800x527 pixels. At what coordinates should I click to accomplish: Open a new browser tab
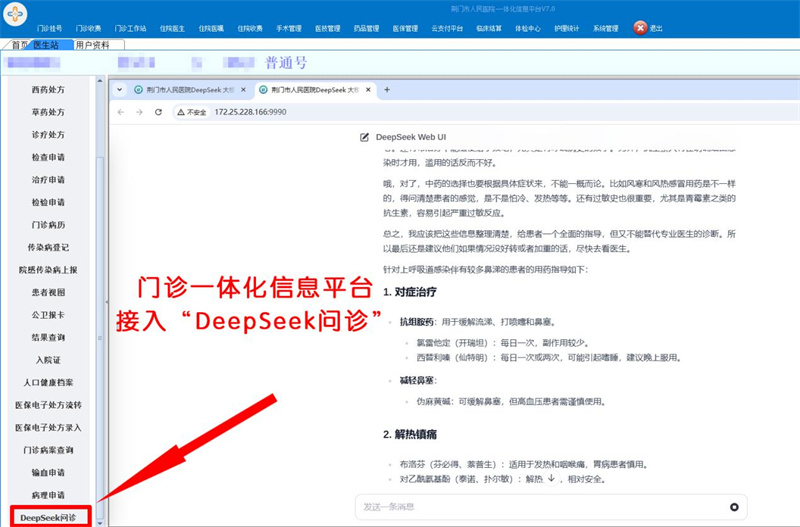(387, 90)
